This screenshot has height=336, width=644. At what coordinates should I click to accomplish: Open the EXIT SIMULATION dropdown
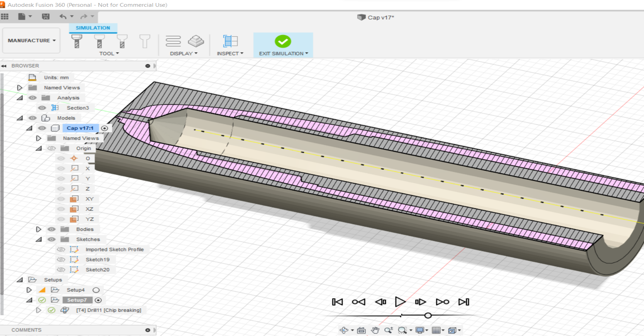point(283,54)
